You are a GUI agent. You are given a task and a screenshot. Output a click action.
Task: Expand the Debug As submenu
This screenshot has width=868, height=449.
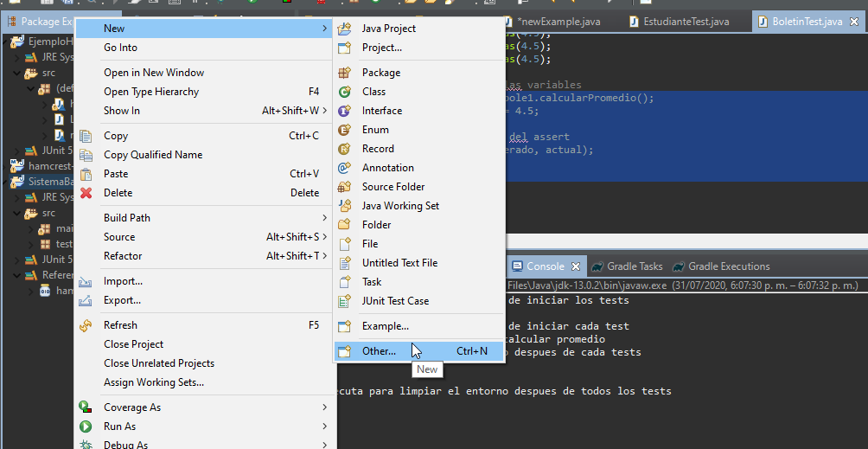click(204, 444)
